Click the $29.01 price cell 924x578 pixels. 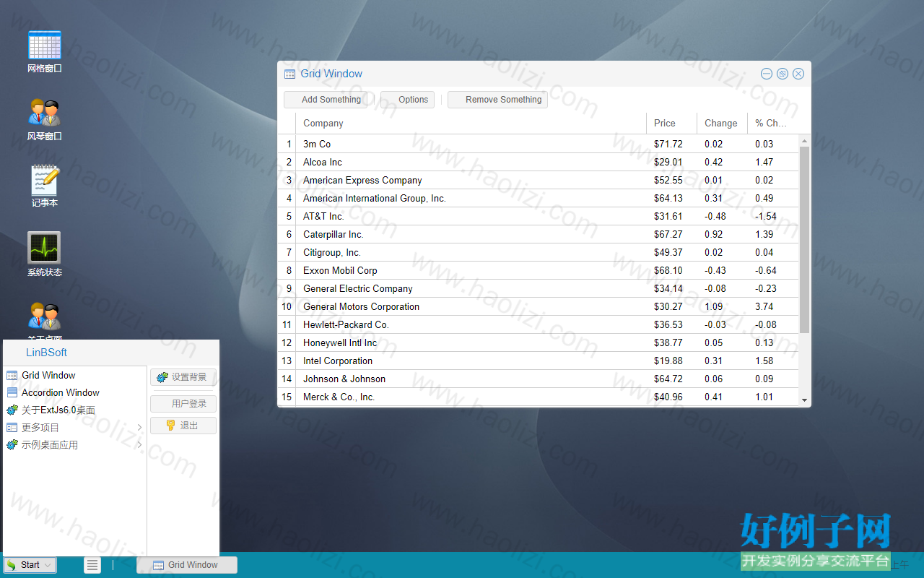pos(671,162)
